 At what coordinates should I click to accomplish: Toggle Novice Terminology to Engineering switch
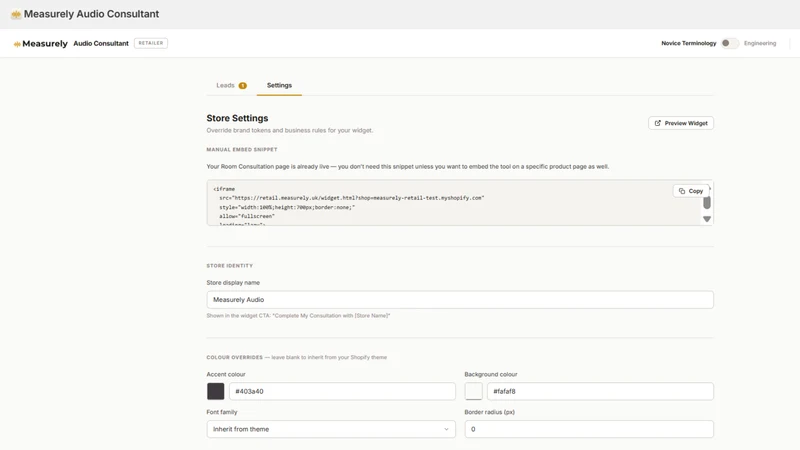pos(729,43)
